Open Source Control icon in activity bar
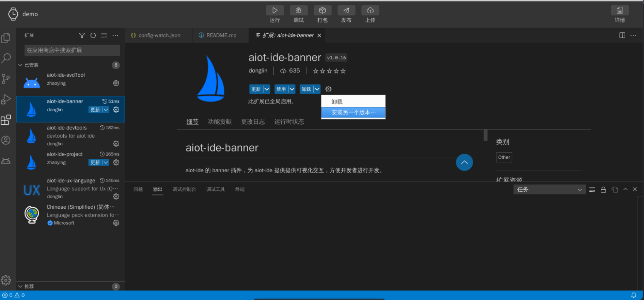 click(6, 79)
